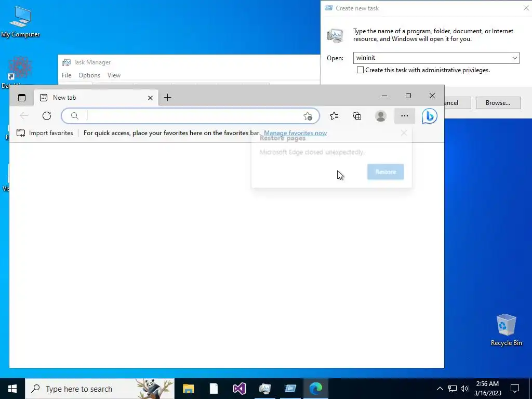This screenshot has width=532, height=399.
Task: Minimize the Edge window
Action: point(384,96)
